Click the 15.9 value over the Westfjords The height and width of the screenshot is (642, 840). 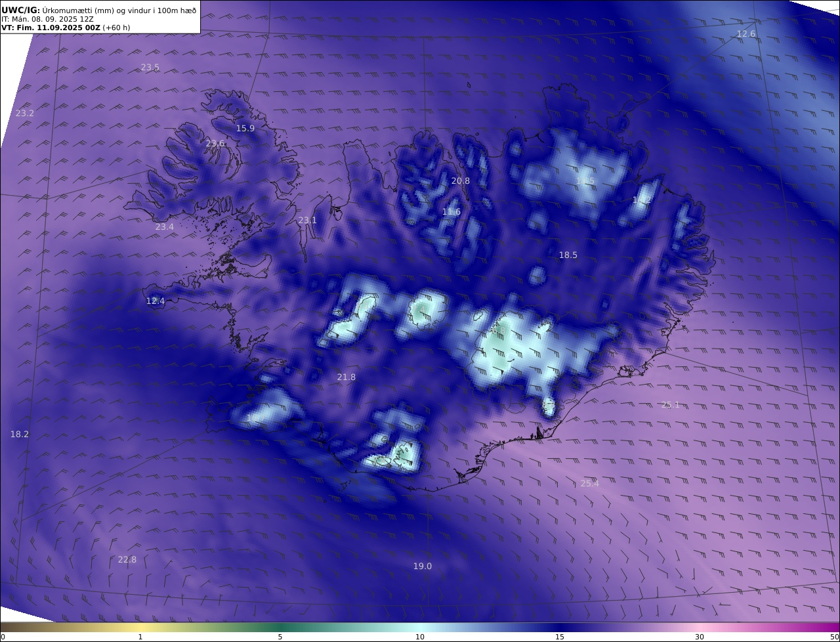tap(245, 128)
